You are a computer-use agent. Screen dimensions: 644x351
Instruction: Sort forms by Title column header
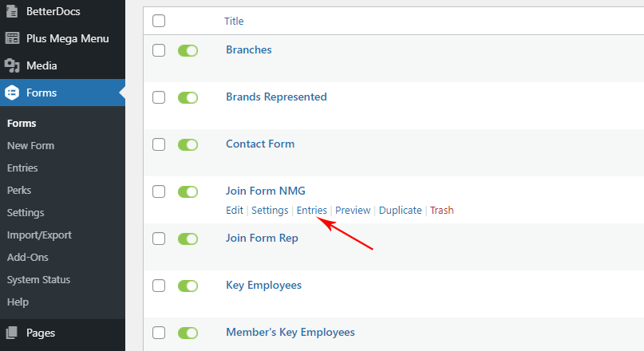click(234, 21)
